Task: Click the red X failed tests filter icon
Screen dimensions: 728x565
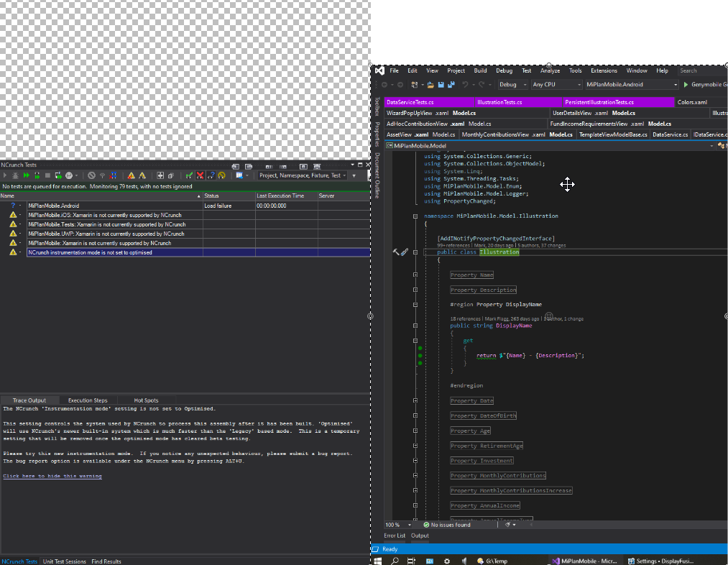Action: pyautogui.click(x=201, y=175)
